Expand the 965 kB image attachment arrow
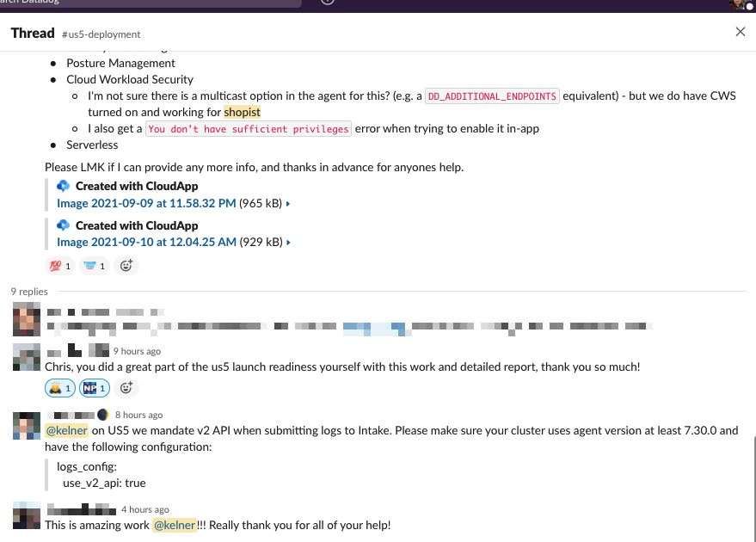The width and height of the screenshot is (756, 542). (x=288, y=204)
